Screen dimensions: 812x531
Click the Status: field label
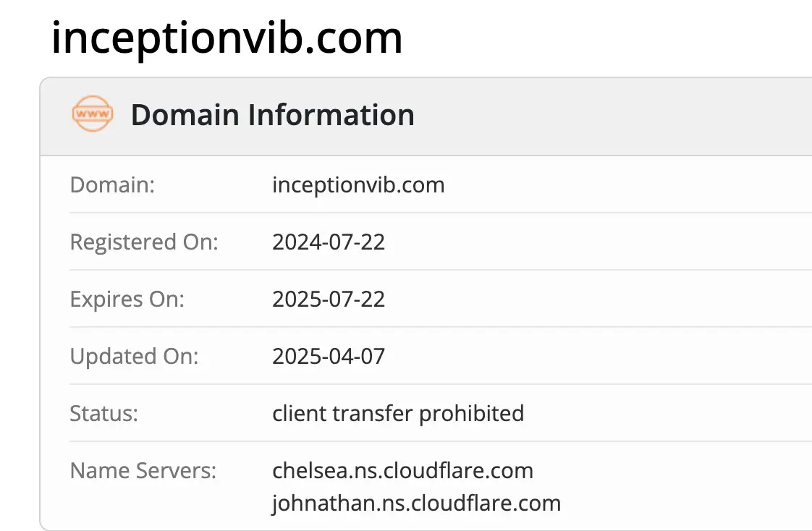pos(103,413)
